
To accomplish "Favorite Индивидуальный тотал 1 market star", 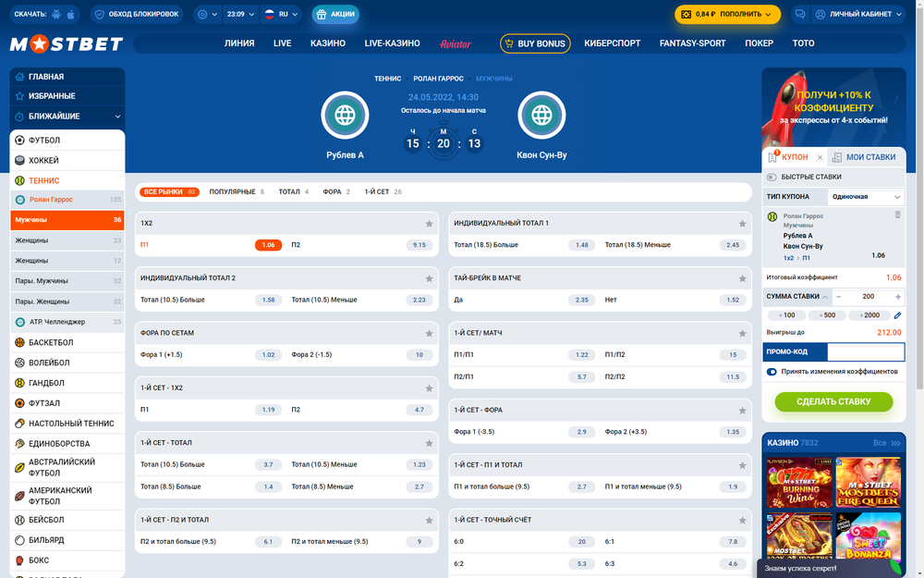I will tap(743, 224).
